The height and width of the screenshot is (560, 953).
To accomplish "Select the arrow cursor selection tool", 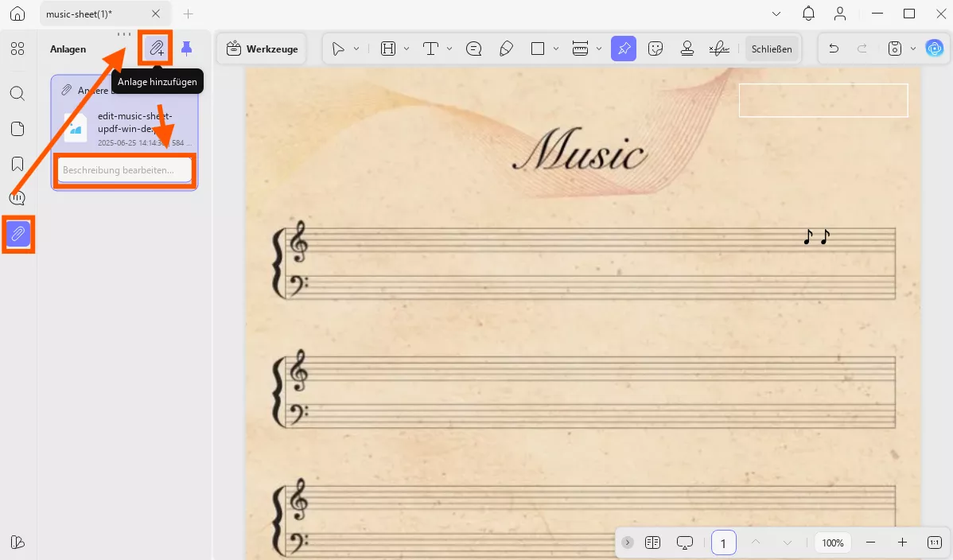I will [x=338, y=49].
